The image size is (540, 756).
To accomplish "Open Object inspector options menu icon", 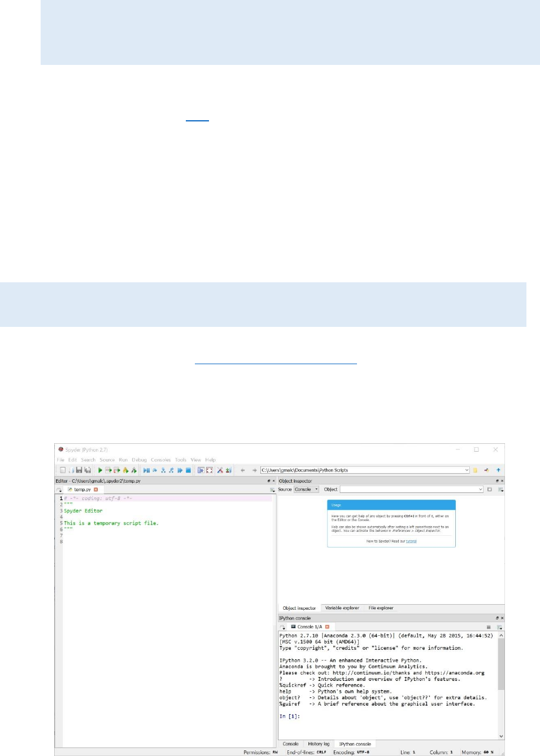I will (x=500, y=490).
